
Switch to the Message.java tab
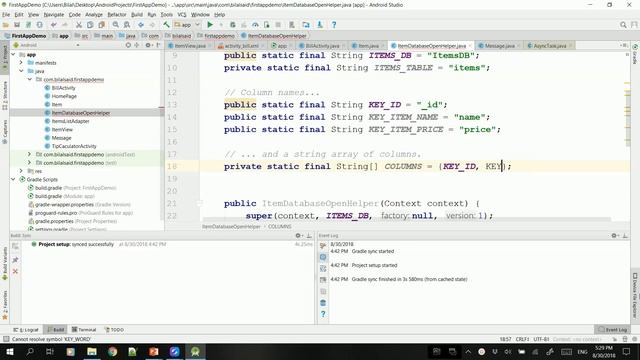coord(499,46)
